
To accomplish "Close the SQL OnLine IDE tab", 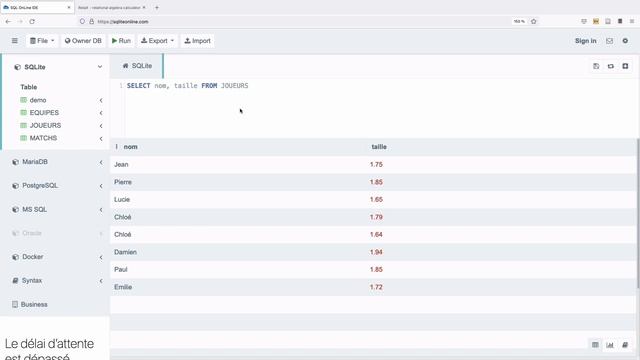I will [69, 7].
